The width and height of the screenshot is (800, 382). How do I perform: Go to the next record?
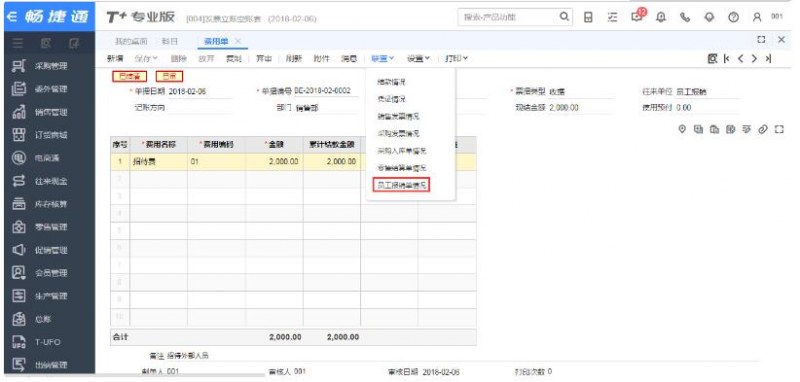(754, 59)
